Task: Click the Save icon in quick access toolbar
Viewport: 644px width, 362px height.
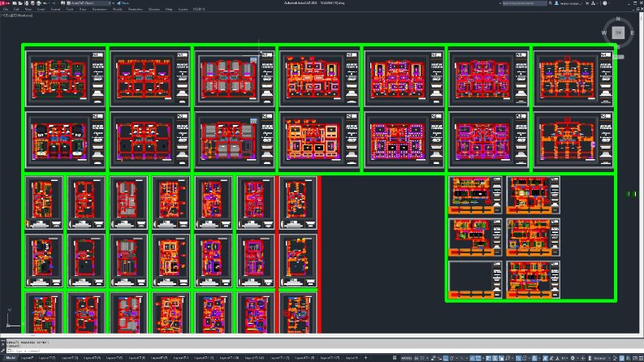Action: point(26,3)
